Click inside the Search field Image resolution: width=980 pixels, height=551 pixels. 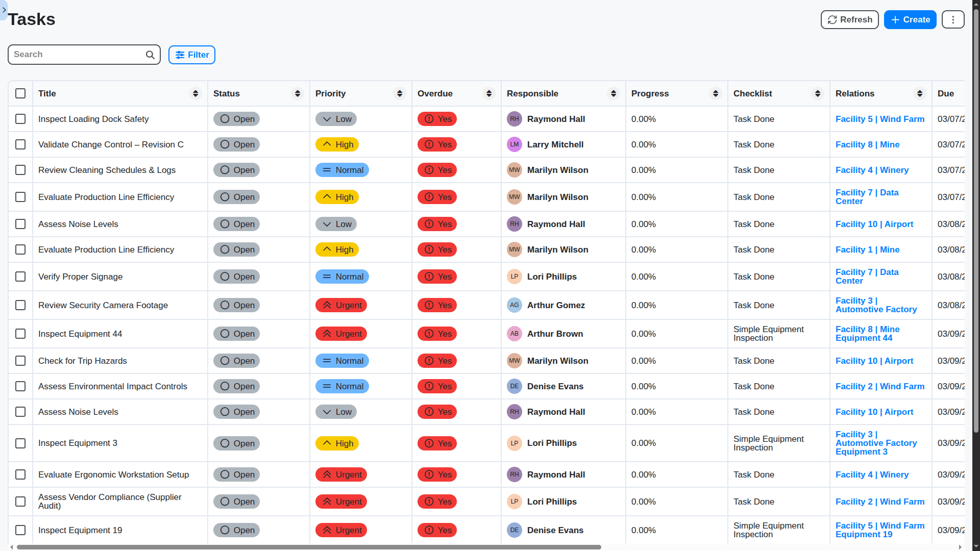click(77, 54)
